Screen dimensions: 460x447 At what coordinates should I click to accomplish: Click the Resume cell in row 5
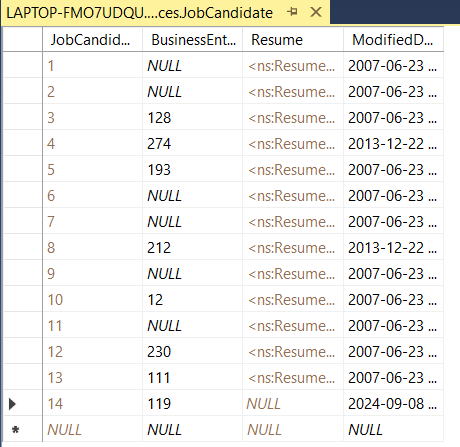pyautogui.click(x=293, y=170)
